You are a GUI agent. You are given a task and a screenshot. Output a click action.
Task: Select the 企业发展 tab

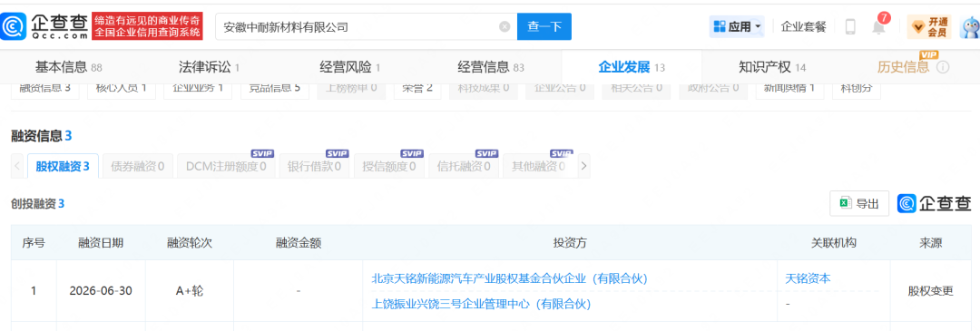click(x=632, y=67)
